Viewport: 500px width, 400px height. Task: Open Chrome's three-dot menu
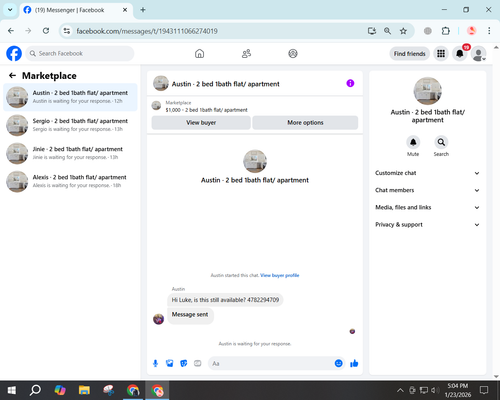pos(489,31)
